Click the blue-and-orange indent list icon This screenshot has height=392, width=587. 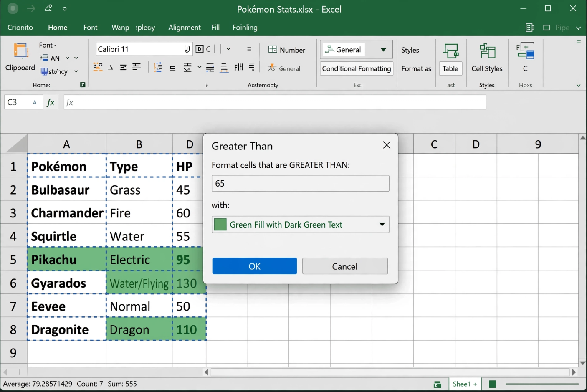[158, 67]
